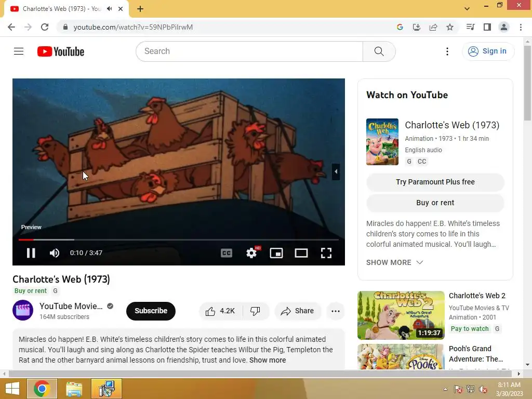
Task: Open Charlotte's Web movie poster
Action: [382, 141]
